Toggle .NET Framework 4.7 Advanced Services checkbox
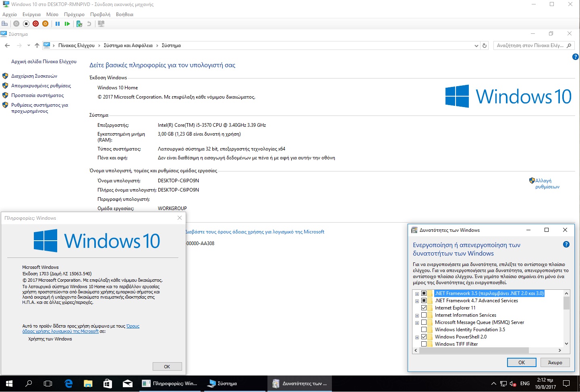The width and height of the screenshot is (580, 392). coord(424,301)
